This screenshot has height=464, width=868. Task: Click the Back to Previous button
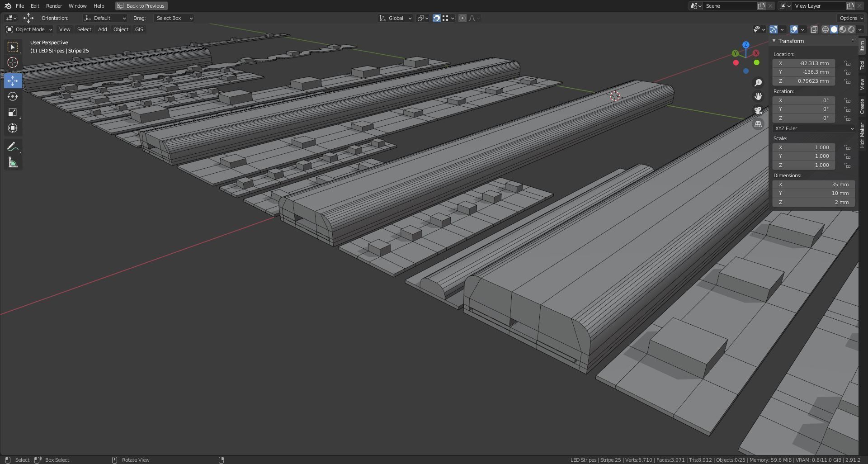[x=141, y=6]
